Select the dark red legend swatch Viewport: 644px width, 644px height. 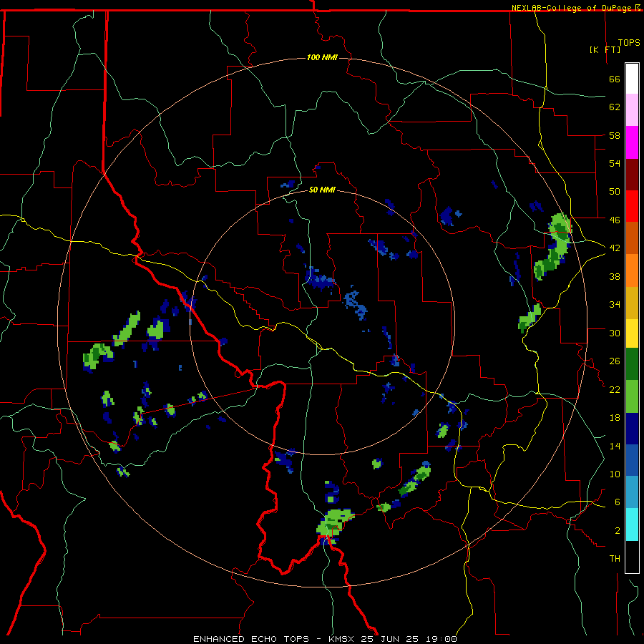coord(632,175)
